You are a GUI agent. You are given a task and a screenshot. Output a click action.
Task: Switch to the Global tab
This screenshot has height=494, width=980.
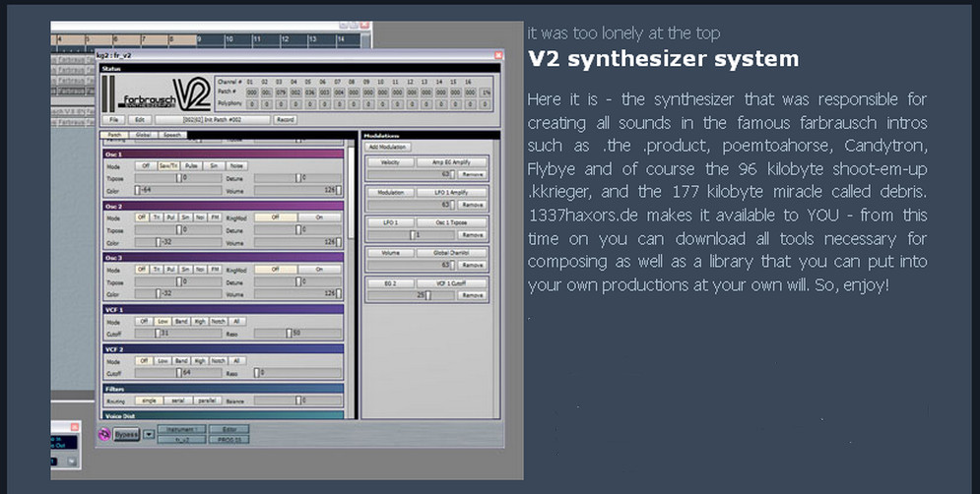point(143,135)
